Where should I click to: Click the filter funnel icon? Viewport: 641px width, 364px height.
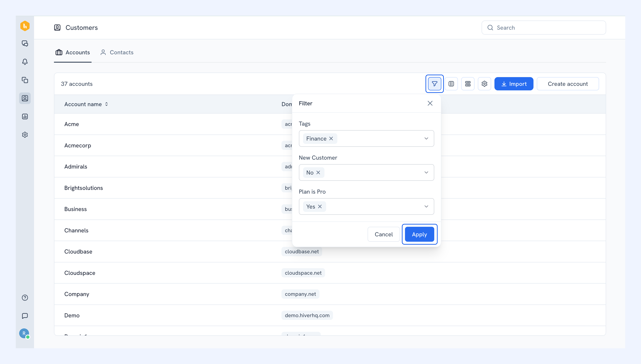434,84
